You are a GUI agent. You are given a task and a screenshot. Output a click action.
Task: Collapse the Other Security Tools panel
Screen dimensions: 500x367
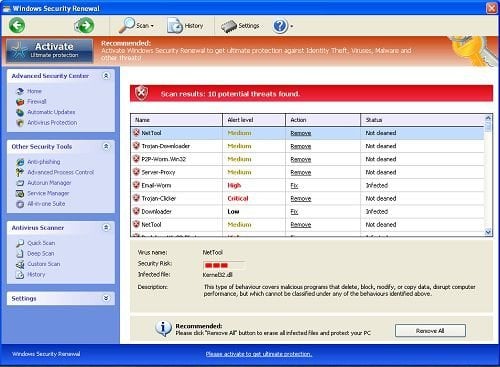[106, 146]
